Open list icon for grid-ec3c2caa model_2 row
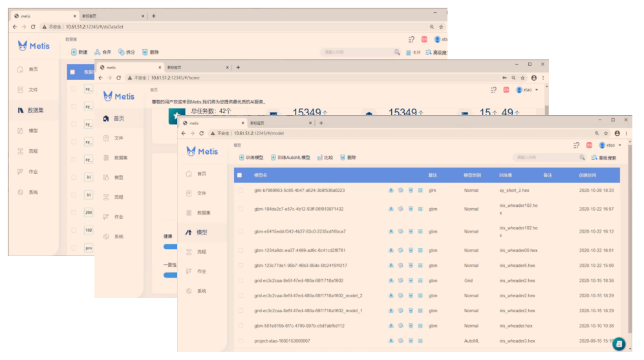Viewport: 644px width, 360px height. (x=420, y=295)
